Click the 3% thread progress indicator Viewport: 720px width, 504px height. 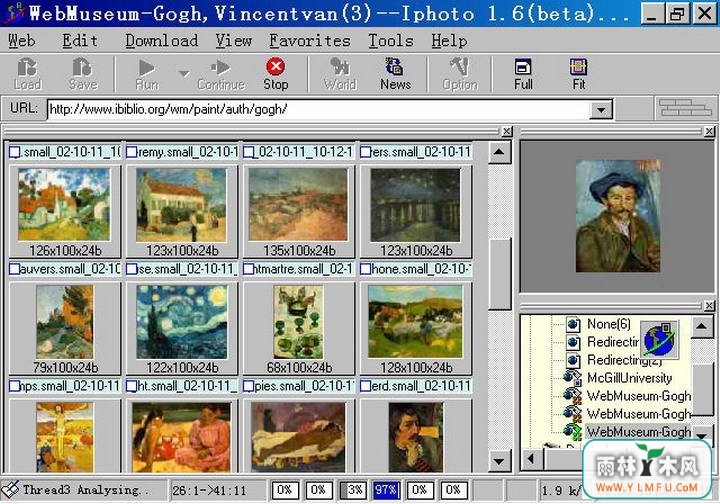352,490
